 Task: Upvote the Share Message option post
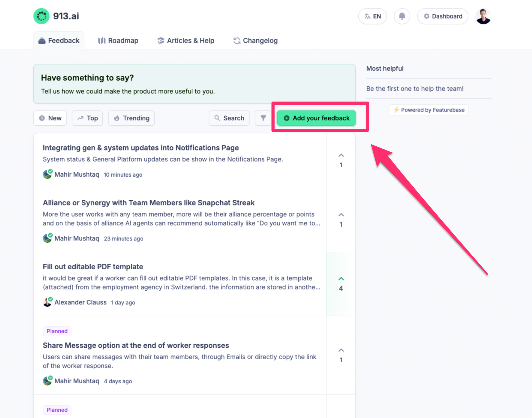(341, 351)
